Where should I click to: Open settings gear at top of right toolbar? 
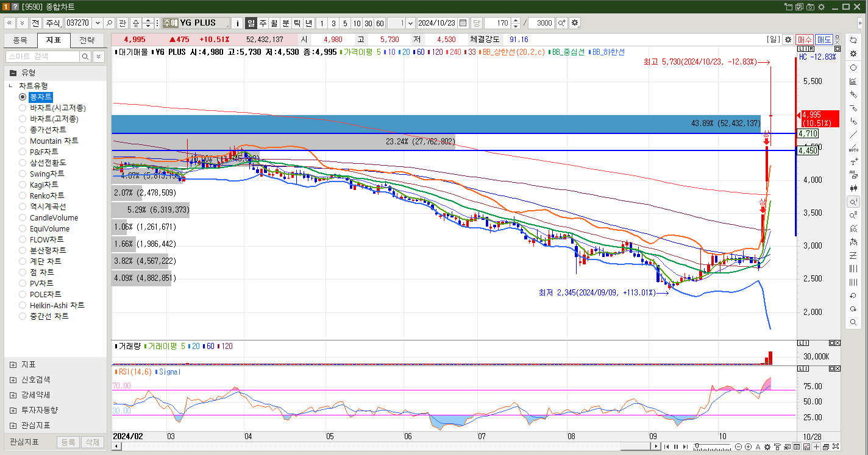click(x=853, y=54)
